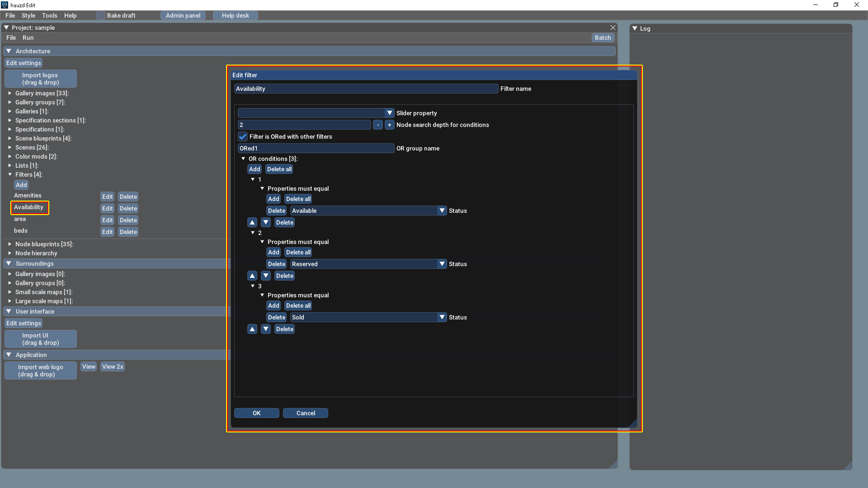This screenshot has height=488, width=868.
Task: Open the Style menu
Action: tap(28, 15)
